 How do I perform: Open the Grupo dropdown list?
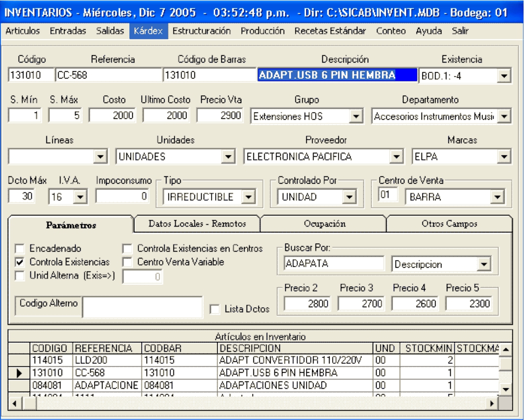(x=356, y=116)
